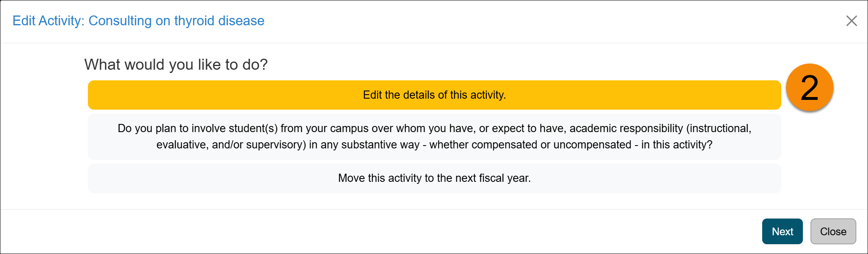The image size is (868, 254).
Task: Select the highlighted edit details option
Action: tap(434, 95)
